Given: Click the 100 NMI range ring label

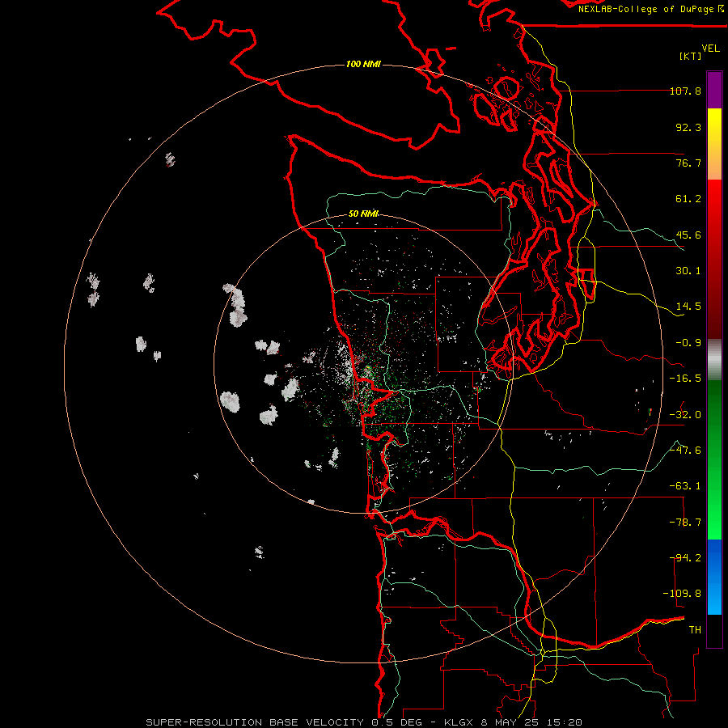Looking at the screenshot, I should point(363,64).
